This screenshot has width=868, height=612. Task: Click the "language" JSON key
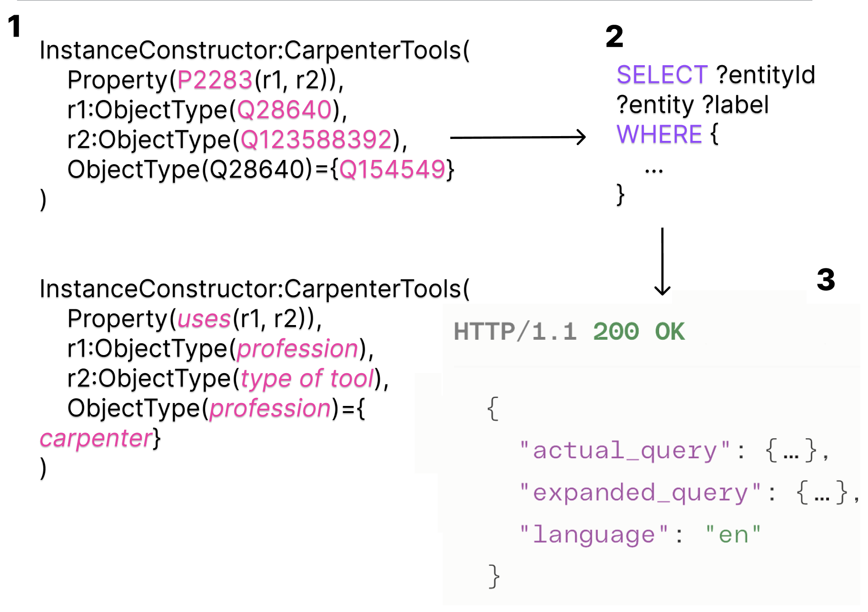point(594,534)
